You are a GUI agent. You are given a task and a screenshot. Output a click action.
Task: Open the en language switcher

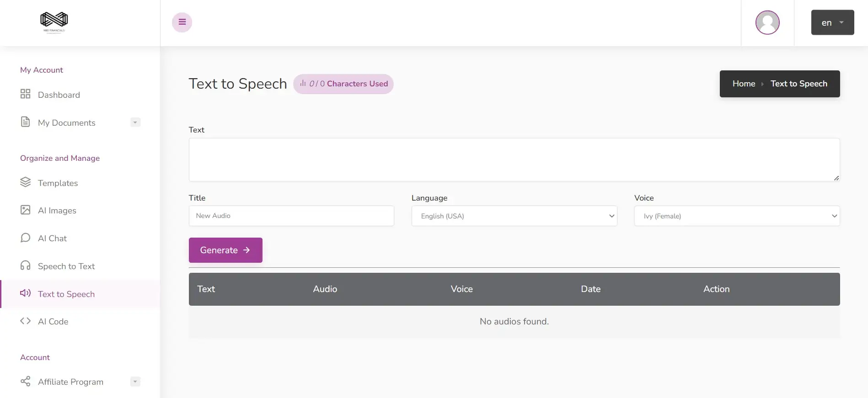[832, 22]
